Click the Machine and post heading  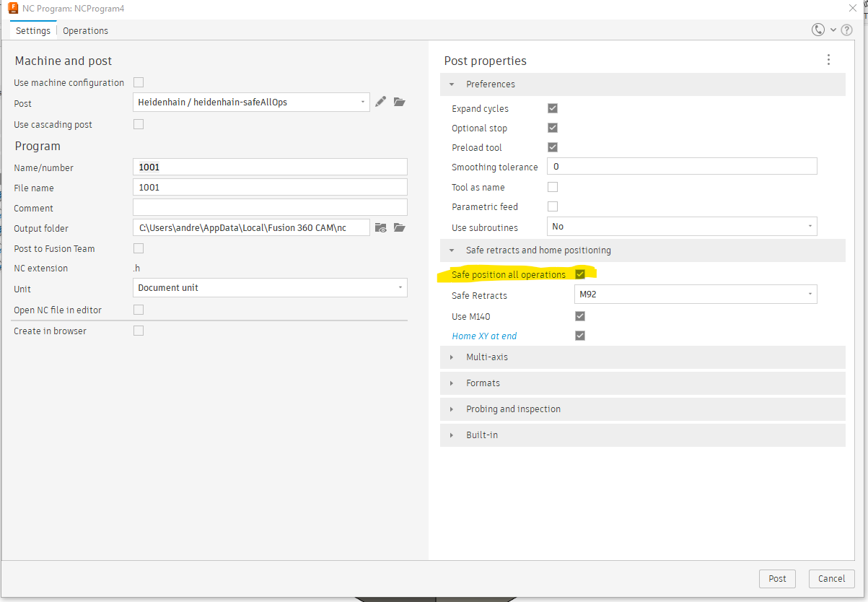coord(63,61)
